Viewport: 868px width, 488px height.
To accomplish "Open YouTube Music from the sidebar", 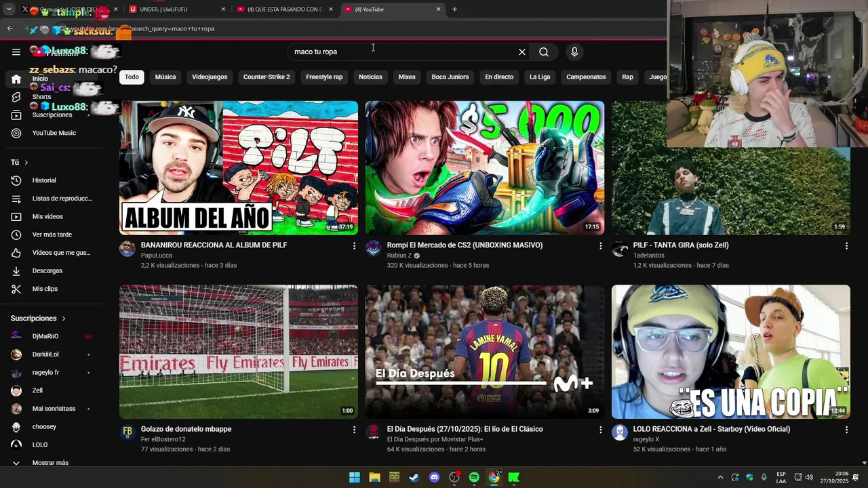I will click(x=53, y=133).
